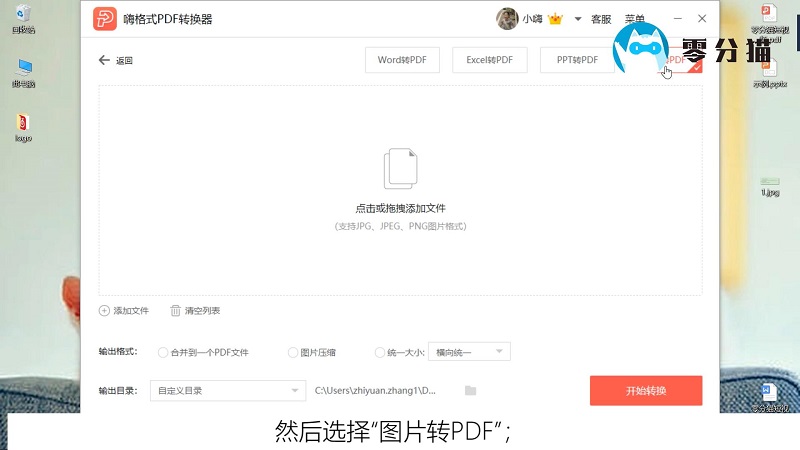Select the 合并到一个PDF文件 radio option

click(x=163, y=353)
